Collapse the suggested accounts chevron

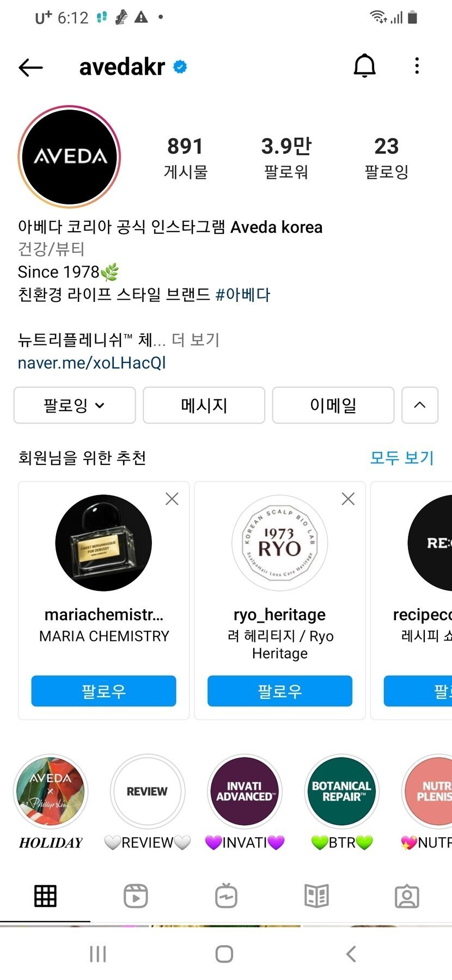[x=419, y=405]
